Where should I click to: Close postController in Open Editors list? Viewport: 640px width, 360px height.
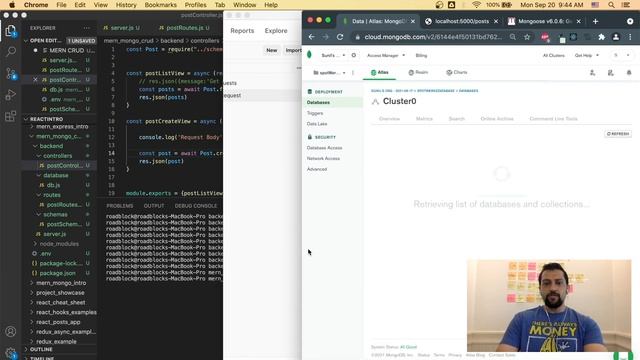tap(35, 80)
